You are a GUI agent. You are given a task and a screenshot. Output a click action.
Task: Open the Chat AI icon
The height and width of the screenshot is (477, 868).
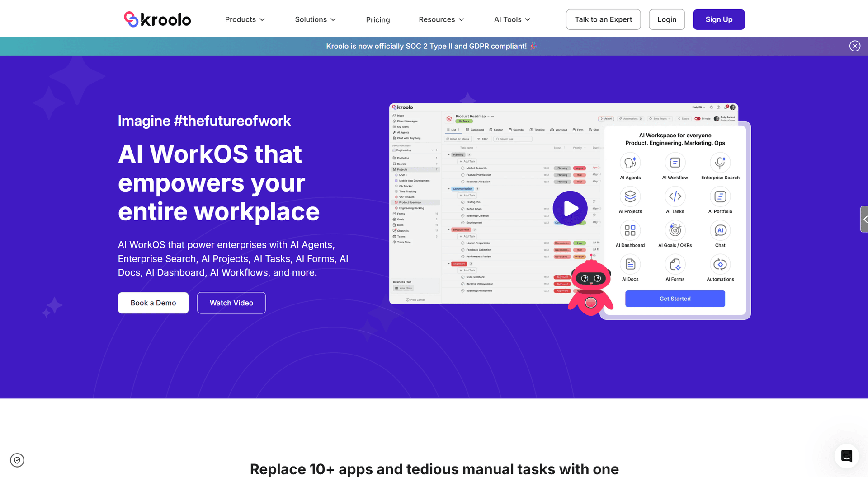click(720, 230)
